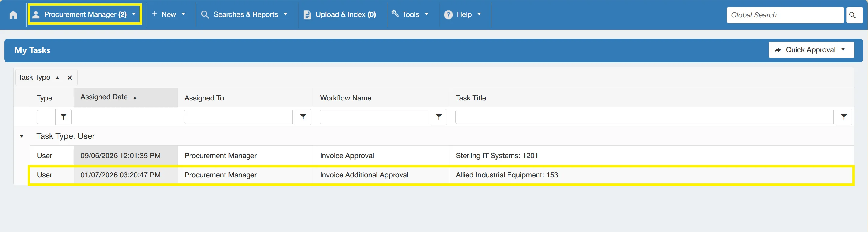Collapse the Task Type: User group

[x=22, y=136]
